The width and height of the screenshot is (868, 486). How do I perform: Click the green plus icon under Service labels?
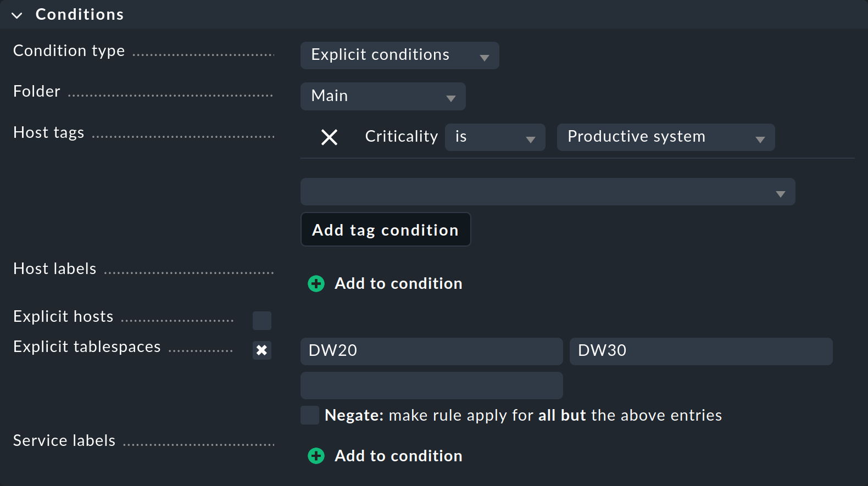pos(316,456)
